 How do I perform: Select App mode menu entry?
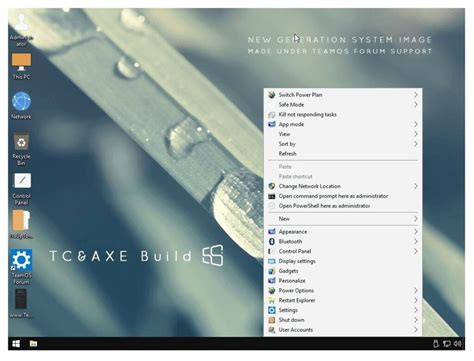[343, 124]
